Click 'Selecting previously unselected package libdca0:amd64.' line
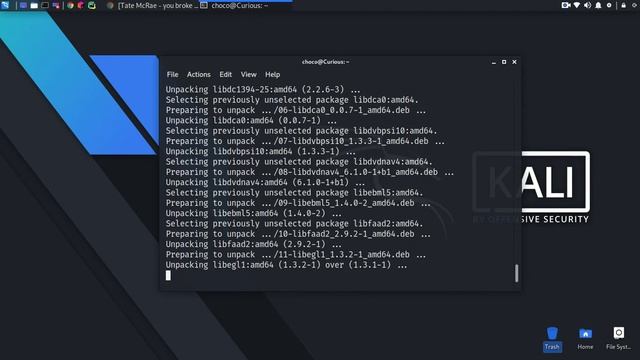 [x=292, y=100]
